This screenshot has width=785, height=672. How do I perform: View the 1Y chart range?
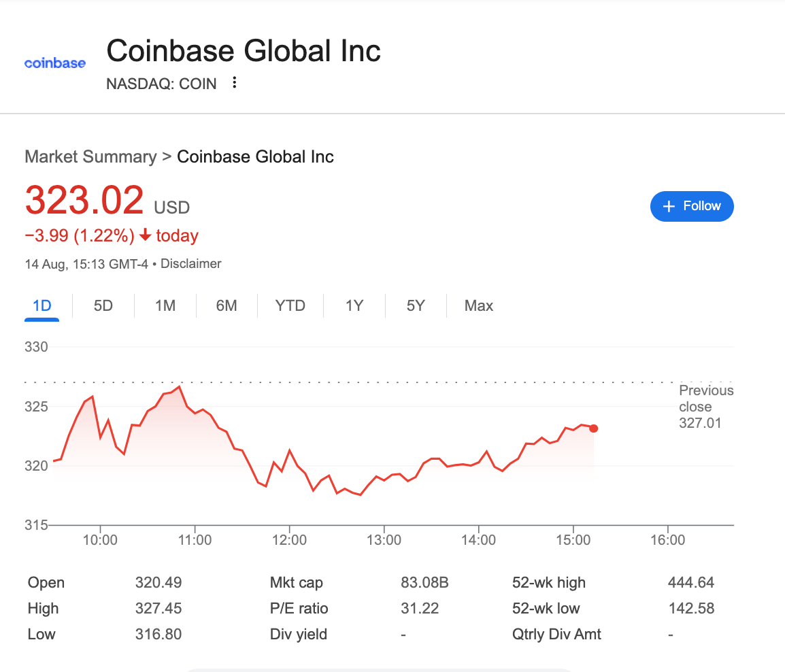click(354, 306)
